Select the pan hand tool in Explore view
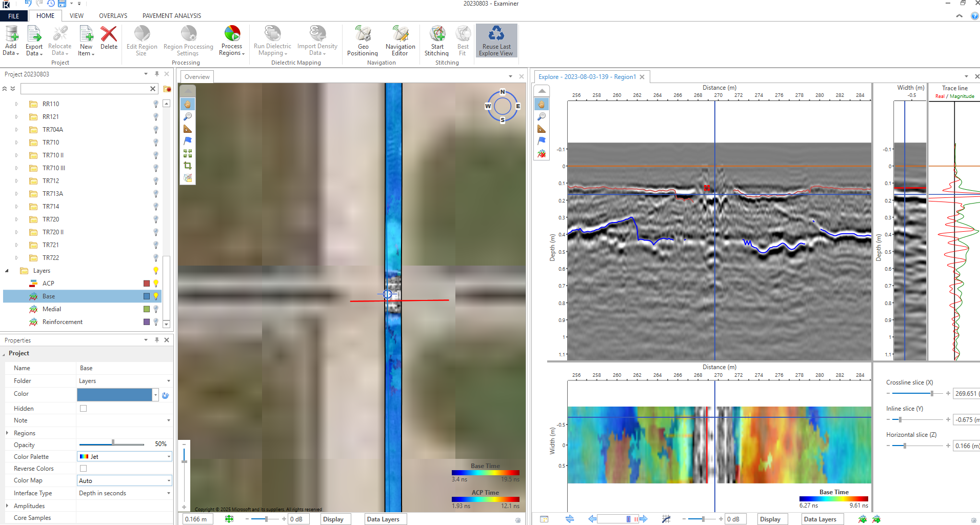The width and height of the screenshot is (980, 525). 542,104
